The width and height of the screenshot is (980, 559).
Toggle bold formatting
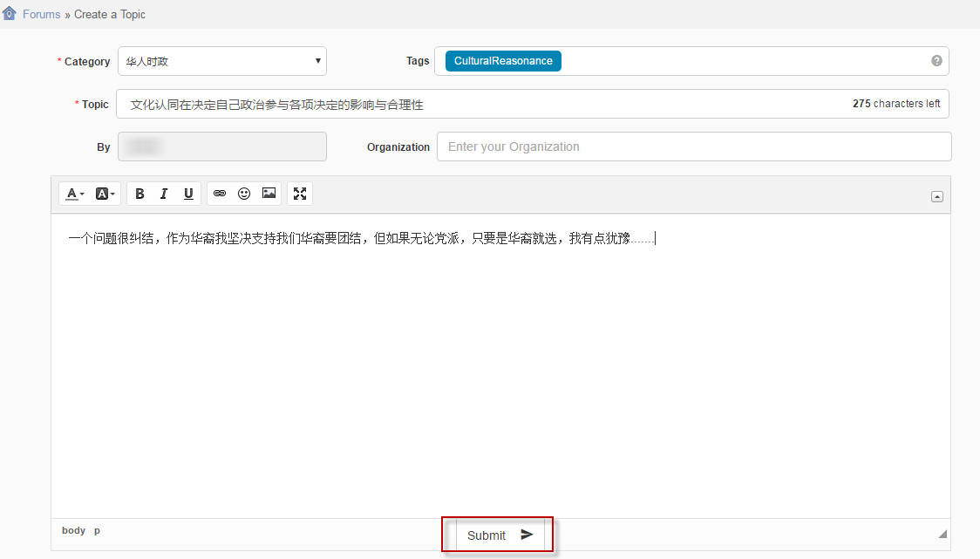coord(140,194)
